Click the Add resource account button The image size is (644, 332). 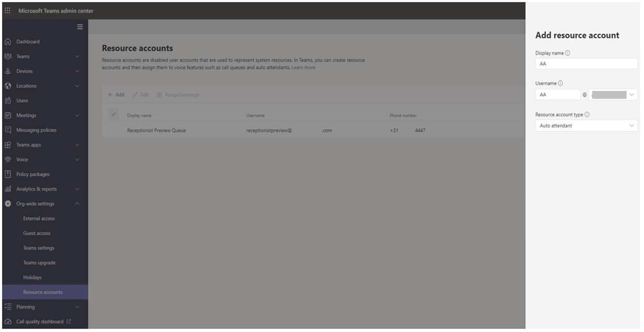116,95
